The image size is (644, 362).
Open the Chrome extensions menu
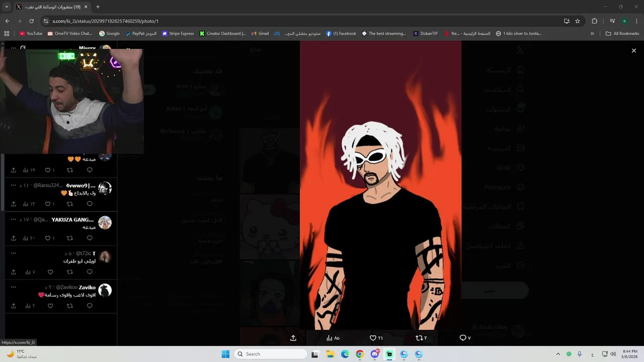(x=594, y=21)
